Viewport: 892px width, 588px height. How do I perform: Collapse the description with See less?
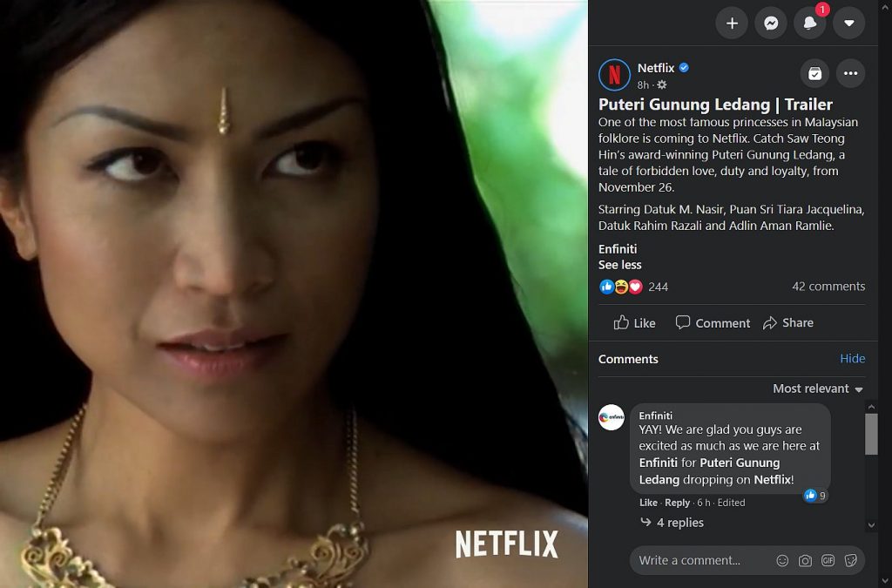[619, 265]
